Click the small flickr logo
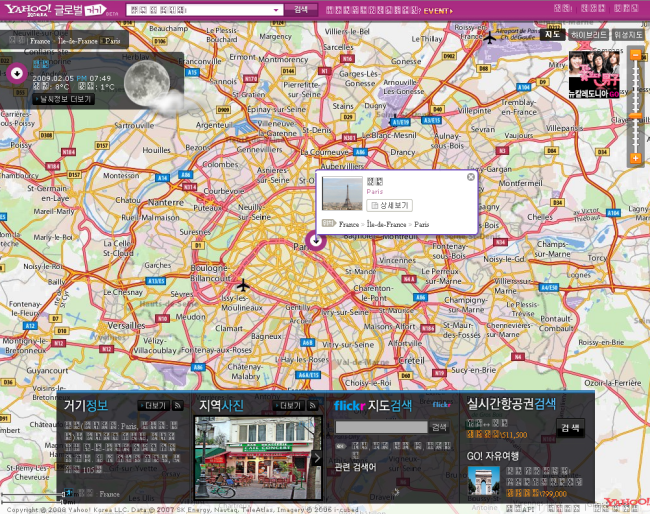This screenshot has width=650, height=514. coord(441,405)
